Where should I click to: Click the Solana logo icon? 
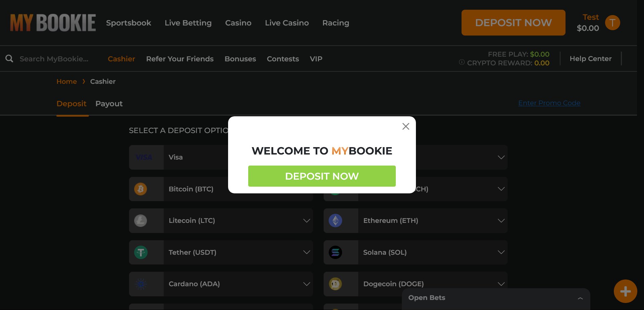(x=335, y=252)
